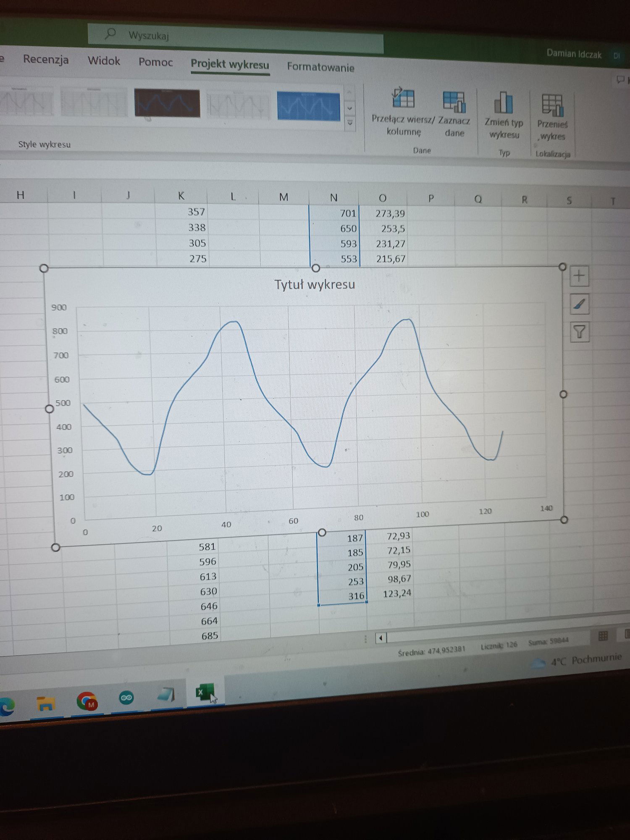This screenshot has width=630, height=840.
Task: Open Arduino IDE from the taskbar
Action: [126, 698]
